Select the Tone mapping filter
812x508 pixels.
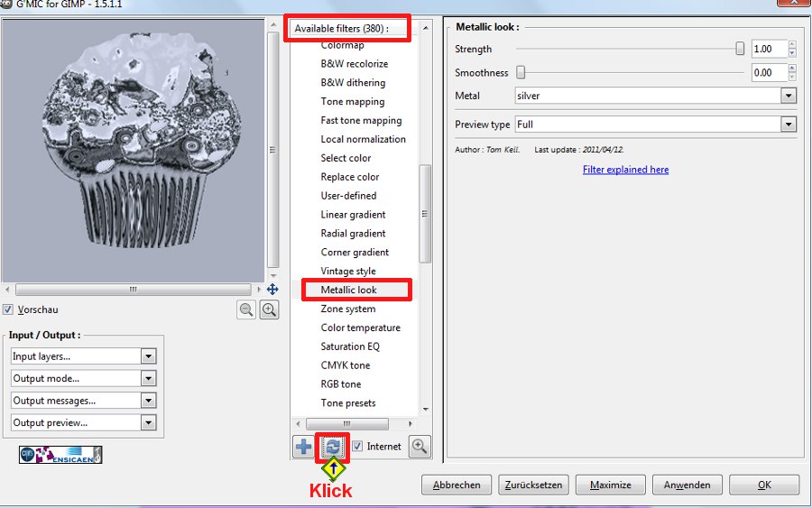tap(352, 101)
